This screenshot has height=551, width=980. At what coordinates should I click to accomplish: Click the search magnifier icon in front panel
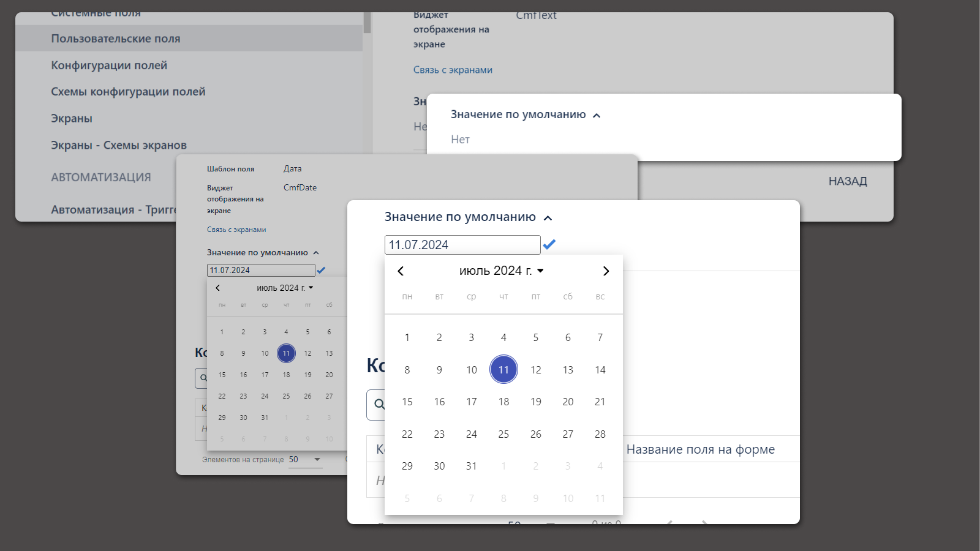click(379, 404)
